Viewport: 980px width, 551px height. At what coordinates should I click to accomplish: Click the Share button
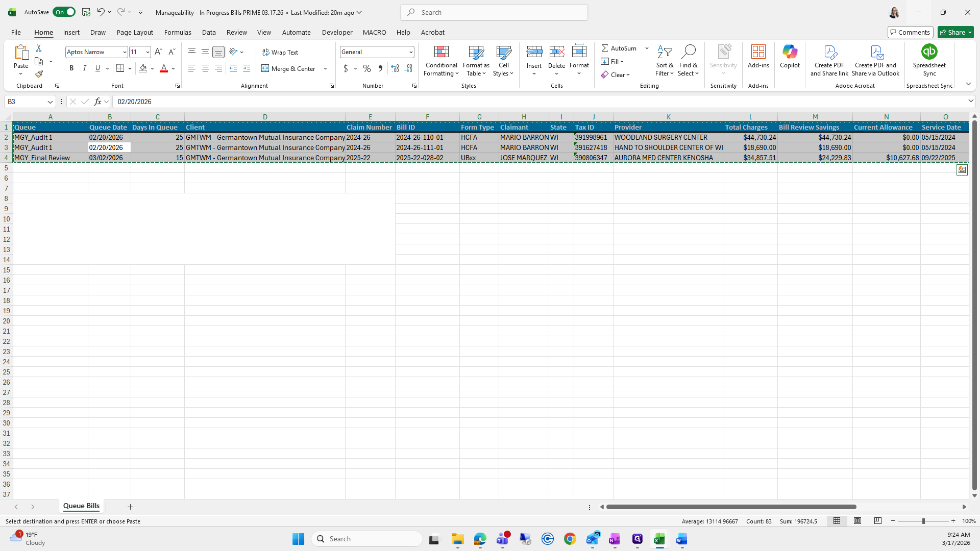955,32
